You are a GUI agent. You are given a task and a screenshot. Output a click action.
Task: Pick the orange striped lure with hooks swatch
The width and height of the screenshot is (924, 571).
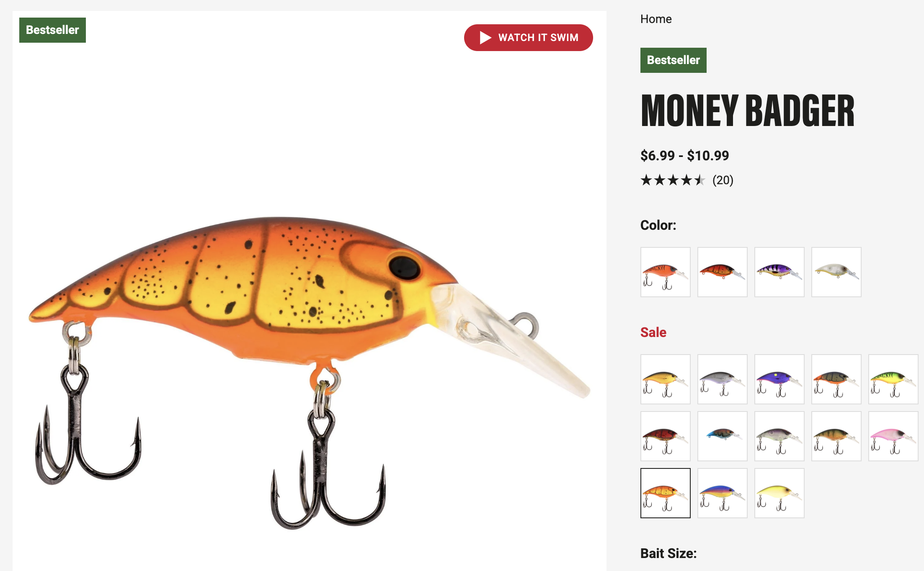665,272
